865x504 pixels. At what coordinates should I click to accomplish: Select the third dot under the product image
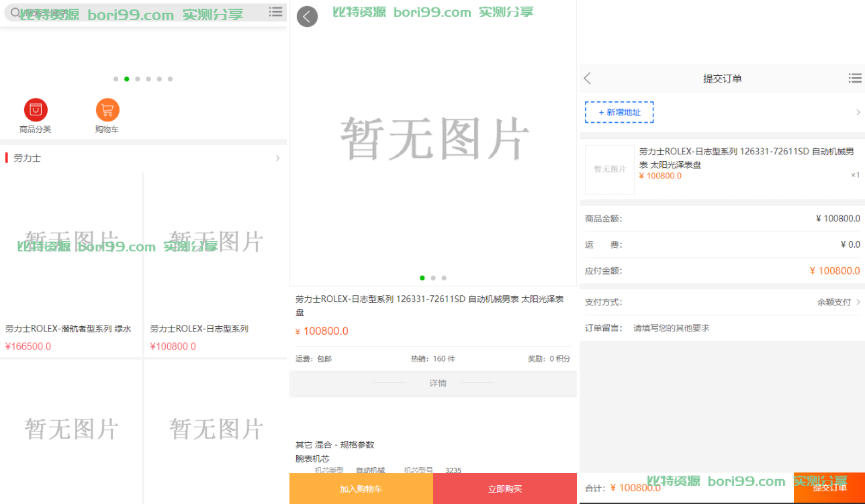click(x=444, y=278)
